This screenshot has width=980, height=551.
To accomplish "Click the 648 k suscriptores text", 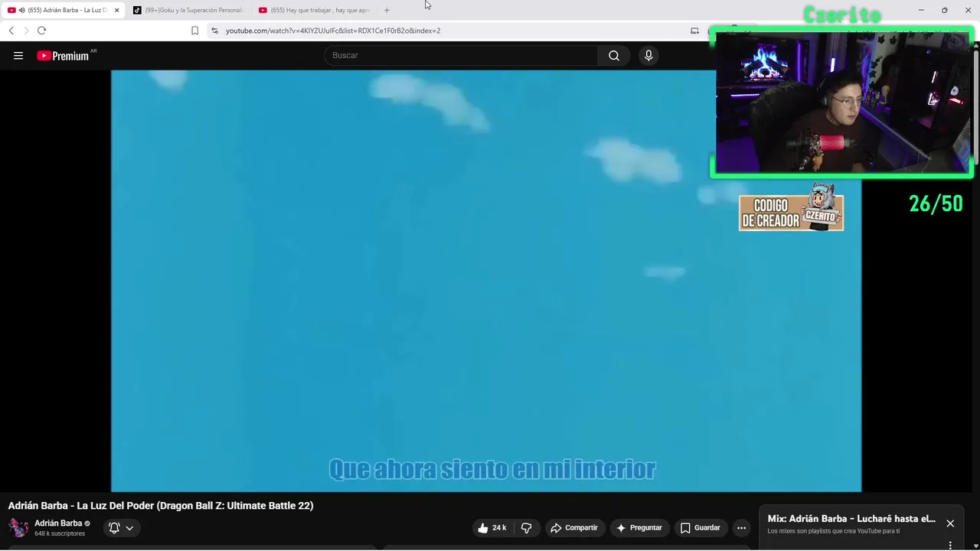I will [x=60, y=533].
